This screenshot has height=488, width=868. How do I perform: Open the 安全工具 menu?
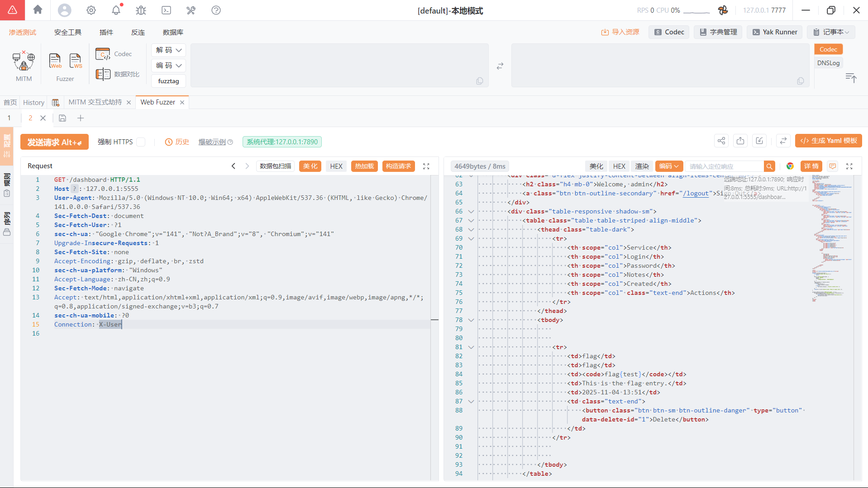click(68, 32)
